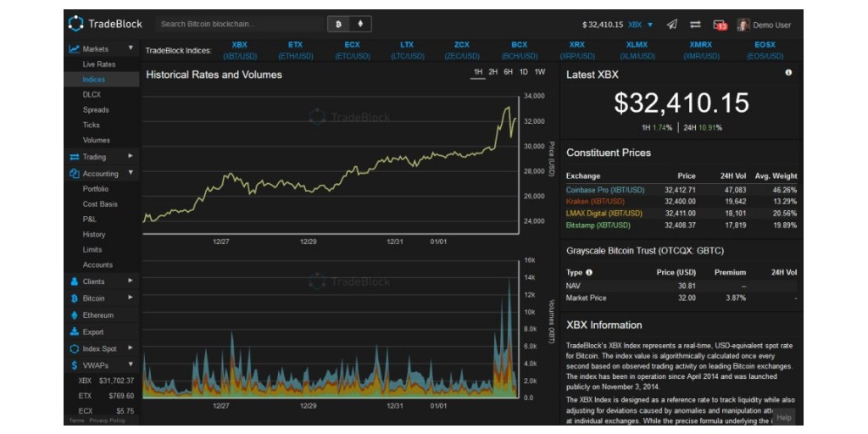Open the XMRX (XMR/USD) index

[x=701, y=50]
